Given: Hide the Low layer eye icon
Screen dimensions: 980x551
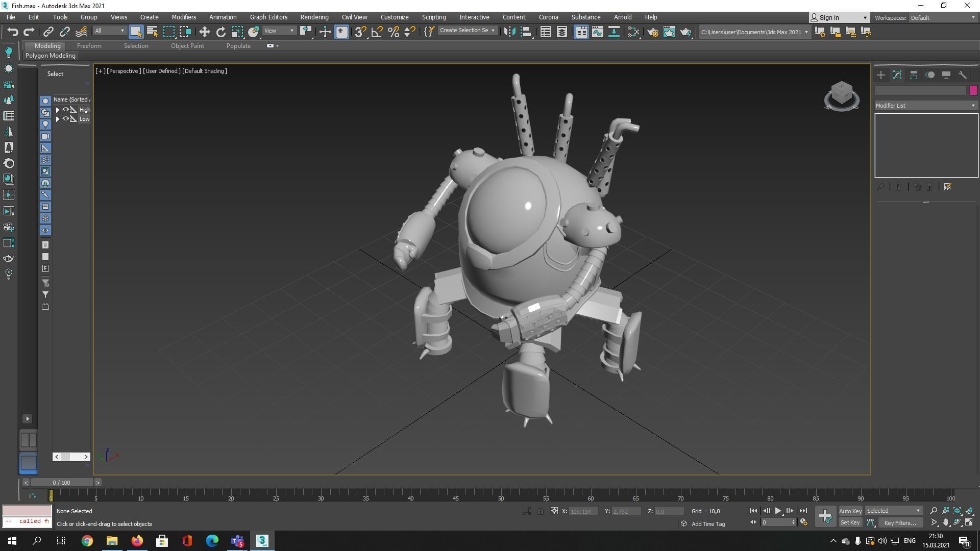Looking at the screenshot, I should pos(66,119).
